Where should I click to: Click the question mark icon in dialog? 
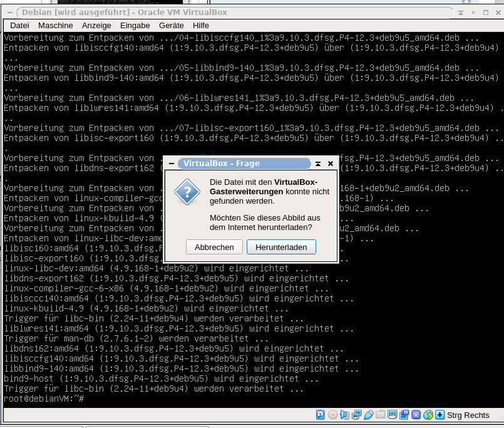click(x=187, y=192)
